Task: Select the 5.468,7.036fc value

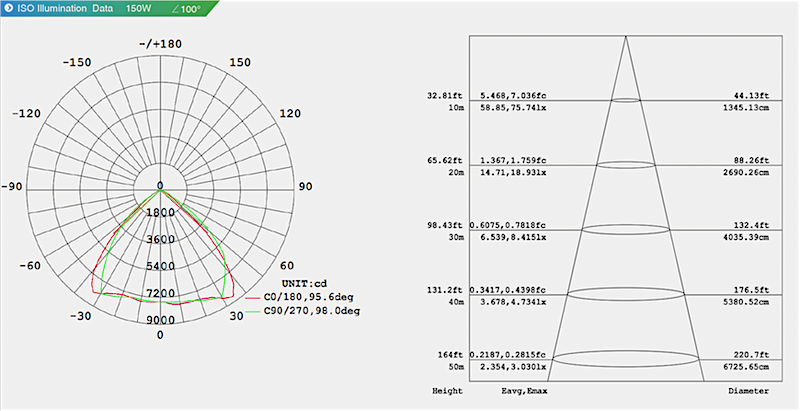Action: [513, 95]
